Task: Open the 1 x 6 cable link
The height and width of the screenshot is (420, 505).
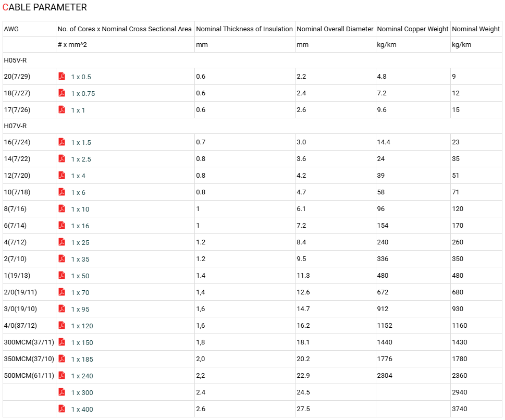Action: pos(78,193)
